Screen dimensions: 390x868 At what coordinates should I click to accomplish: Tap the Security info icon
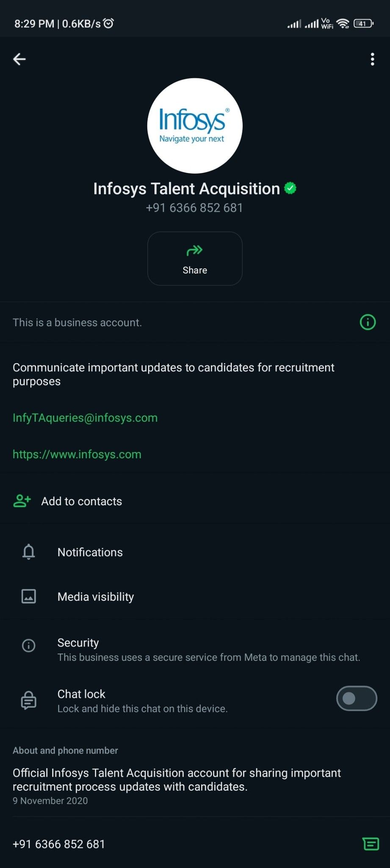click(x=29, y=645)
